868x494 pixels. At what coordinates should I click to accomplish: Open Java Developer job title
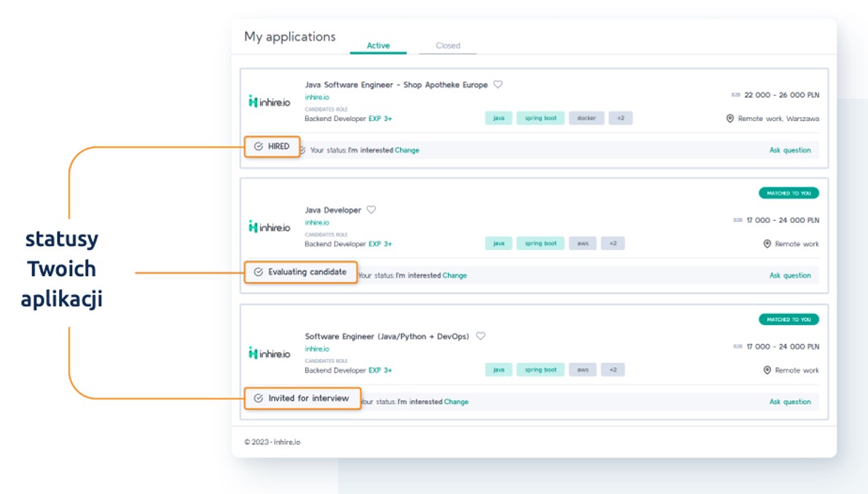333,210
